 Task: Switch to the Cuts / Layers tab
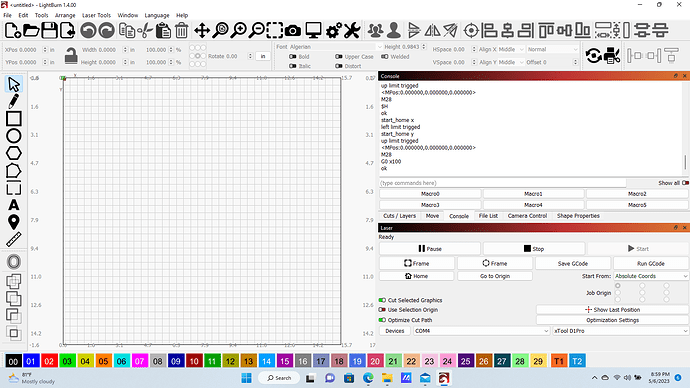coord(399,216)
